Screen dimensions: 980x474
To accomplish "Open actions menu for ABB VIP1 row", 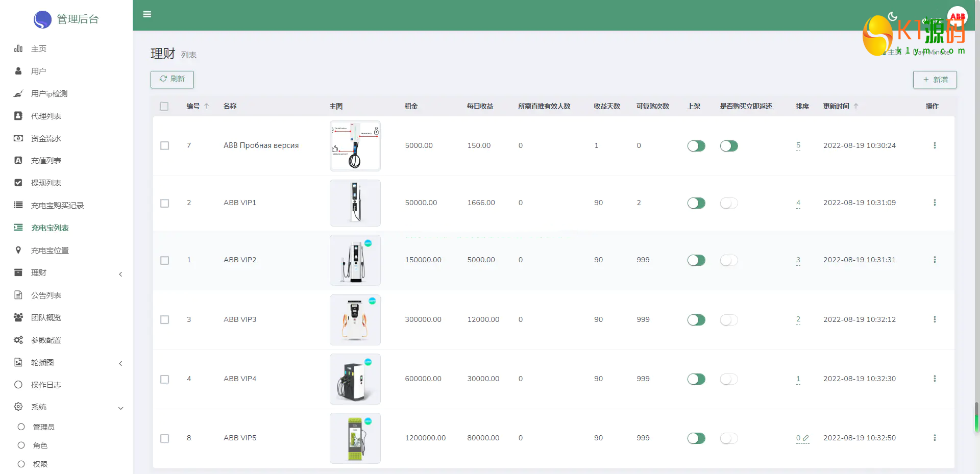I will coord(935,203).
